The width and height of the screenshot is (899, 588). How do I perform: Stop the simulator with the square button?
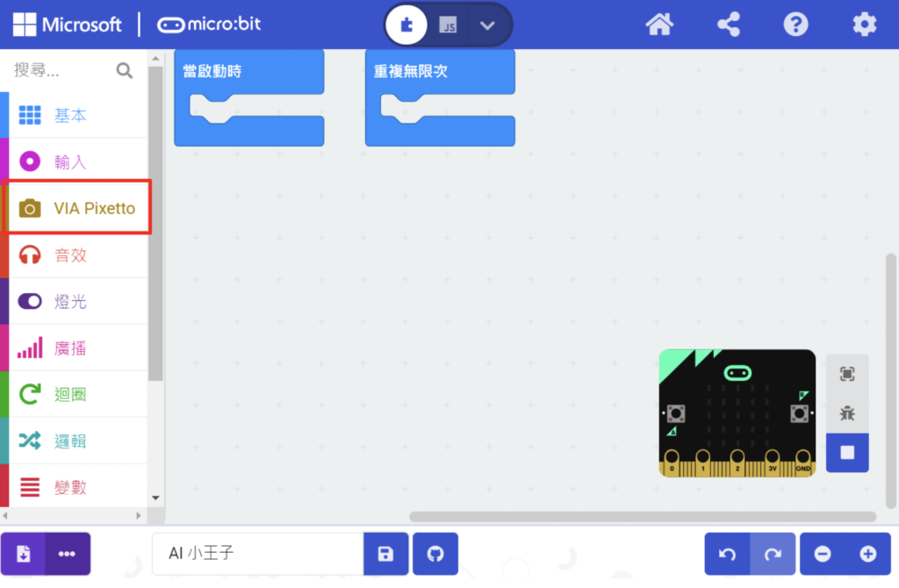(x=846, y=453)
